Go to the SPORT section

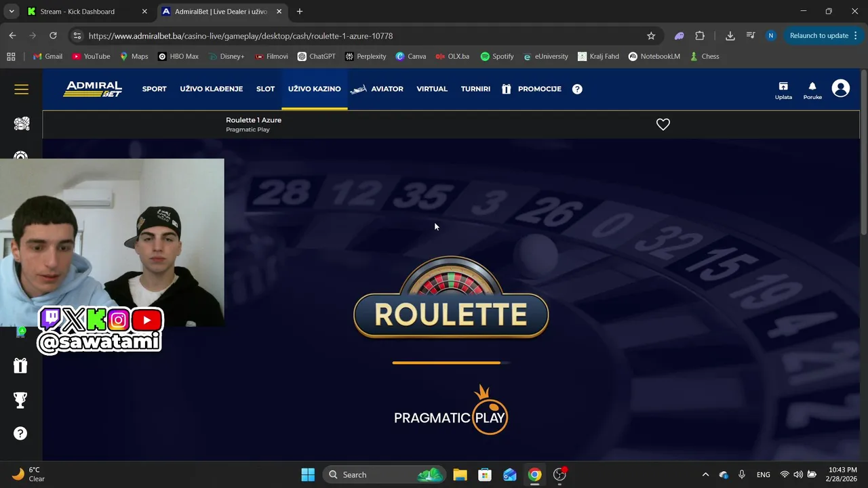point(154,89)
